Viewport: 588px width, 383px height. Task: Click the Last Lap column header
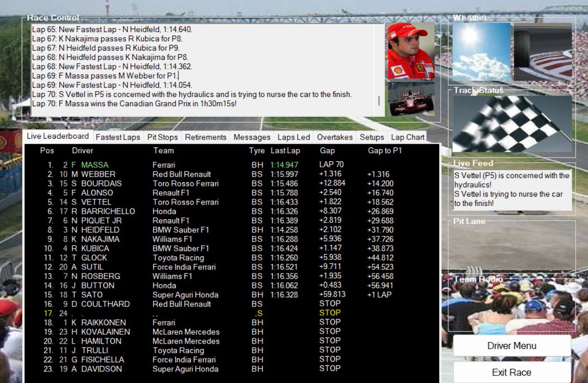(x=285, y=151)
